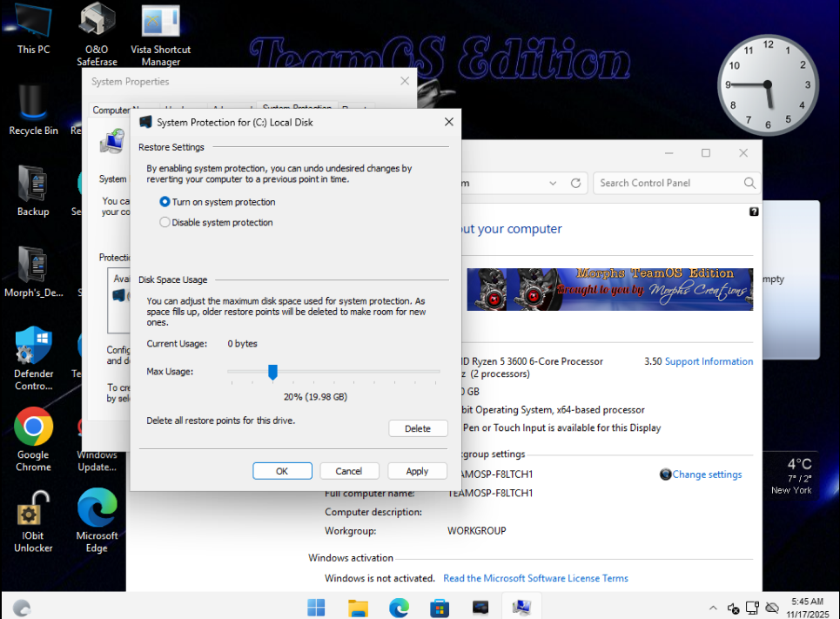
Task: Click the Microsoft Store taskbar icon
Action: point(440,607)
